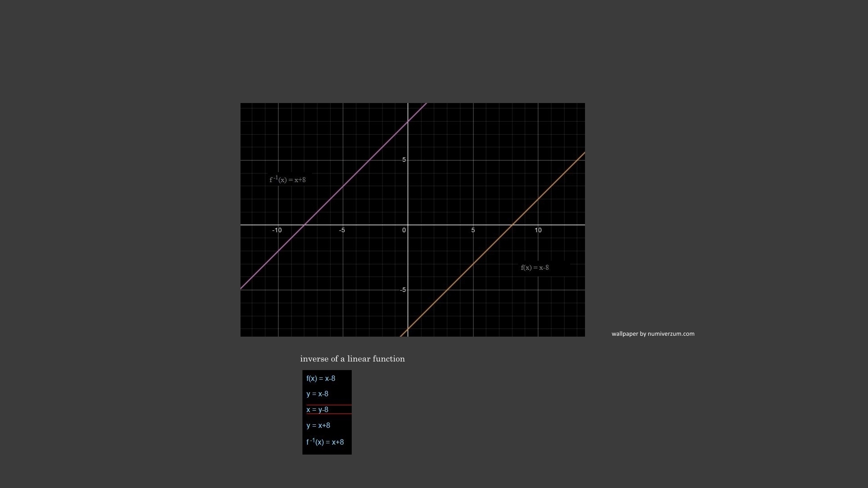This screenshot has height=488, width=868.
Task: Select the 'y = x-8' step line
Action: coord(317,394)
